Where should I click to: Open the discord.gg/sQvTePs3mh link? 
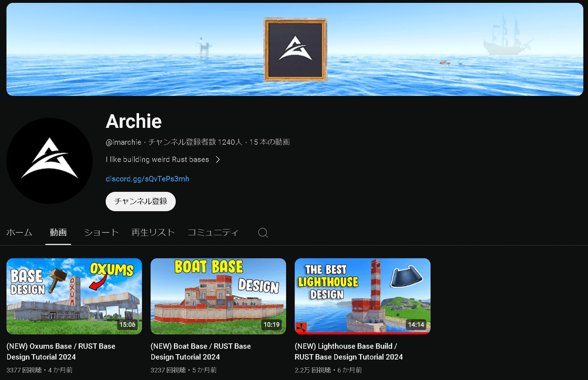coord(147,179)
